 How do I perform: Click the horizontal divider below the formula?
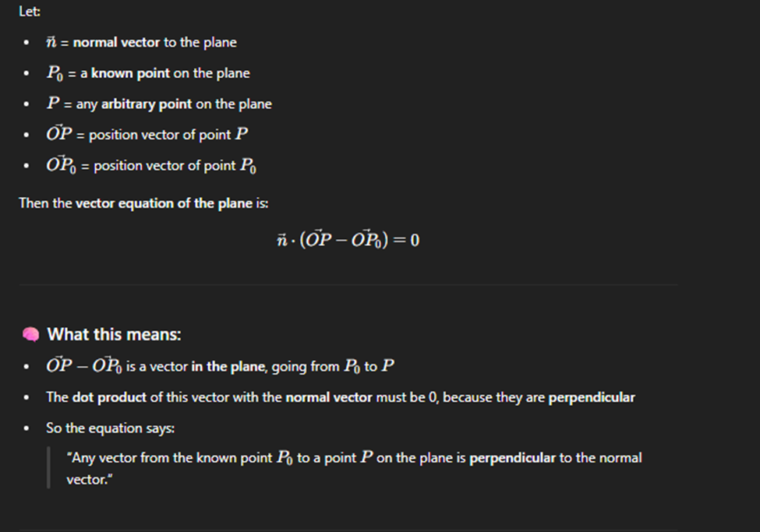pyautogui.click(x=348, y=285)
